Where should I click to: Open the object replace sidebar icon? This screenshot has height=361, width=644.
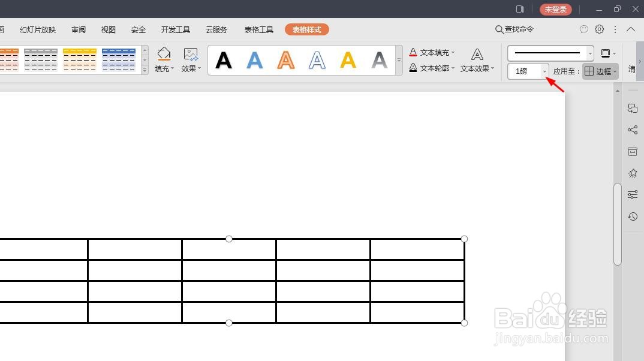point(633,109)
